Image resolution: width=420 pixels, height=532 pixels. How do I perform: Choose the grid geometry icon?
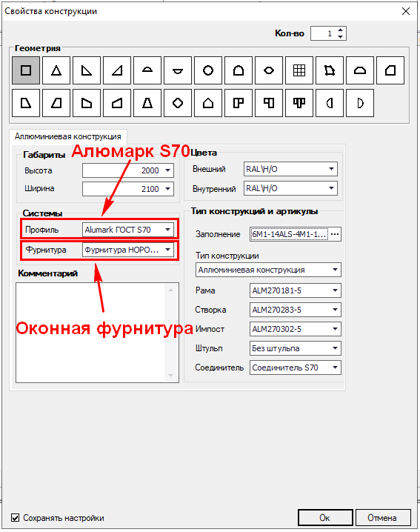(x=299, y=70)
